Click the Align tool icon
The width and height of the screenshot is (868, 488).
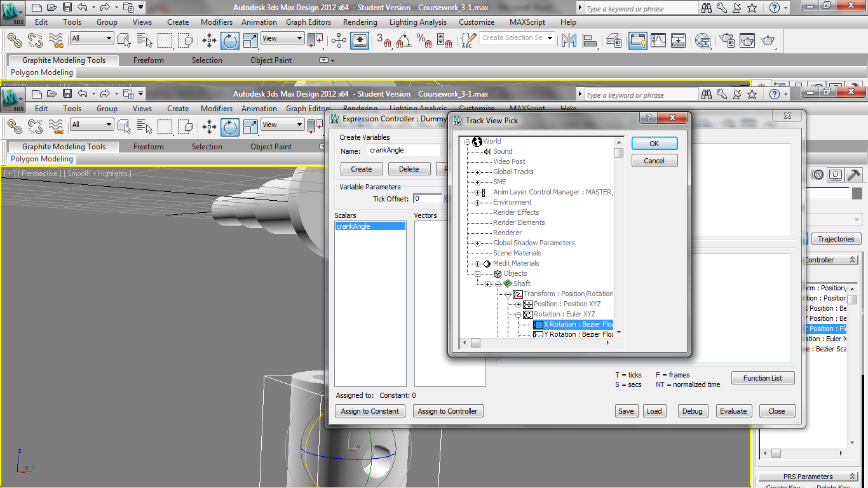(x=590, y=41)
